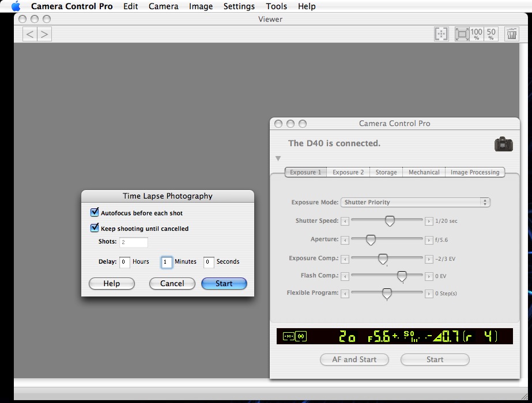Open the Edit menu
This screenshot has width=532, height=403.
[x=131, y=6]
